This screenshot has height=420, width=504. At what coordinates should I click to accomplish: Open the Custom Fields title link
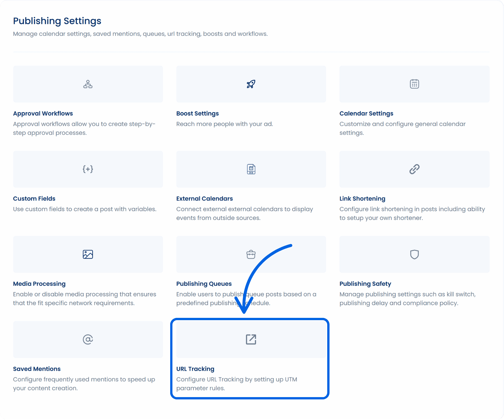[x=34, y=199]
